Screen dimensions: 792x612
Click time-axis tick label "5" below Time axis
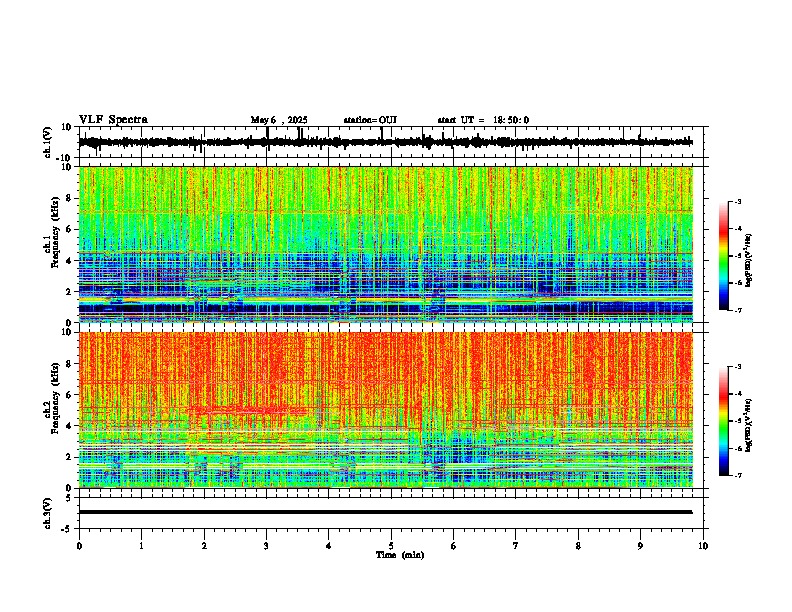[x=391, y=546]
